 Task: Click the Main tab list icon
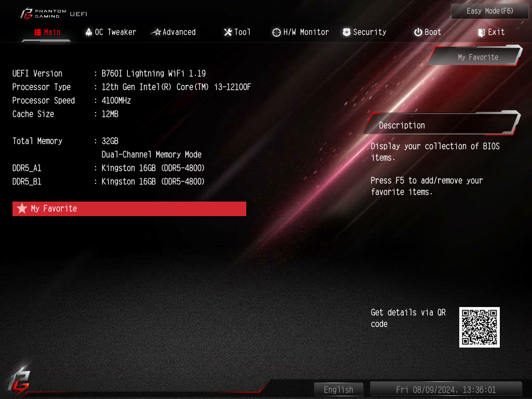click(37, 32)
